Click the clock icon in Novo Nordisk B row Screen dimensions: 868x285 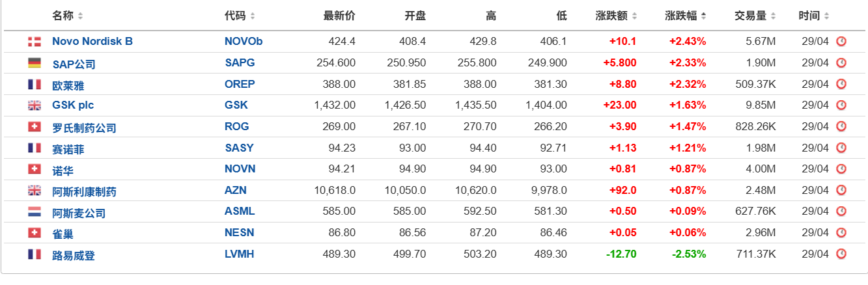point(841,42)
